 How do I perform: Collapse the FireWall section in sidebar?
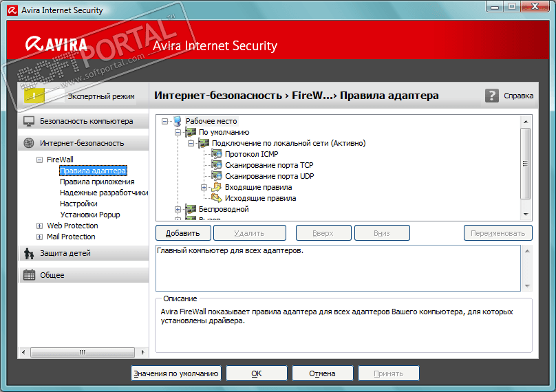pyautogui.click(x=39, y=160)
